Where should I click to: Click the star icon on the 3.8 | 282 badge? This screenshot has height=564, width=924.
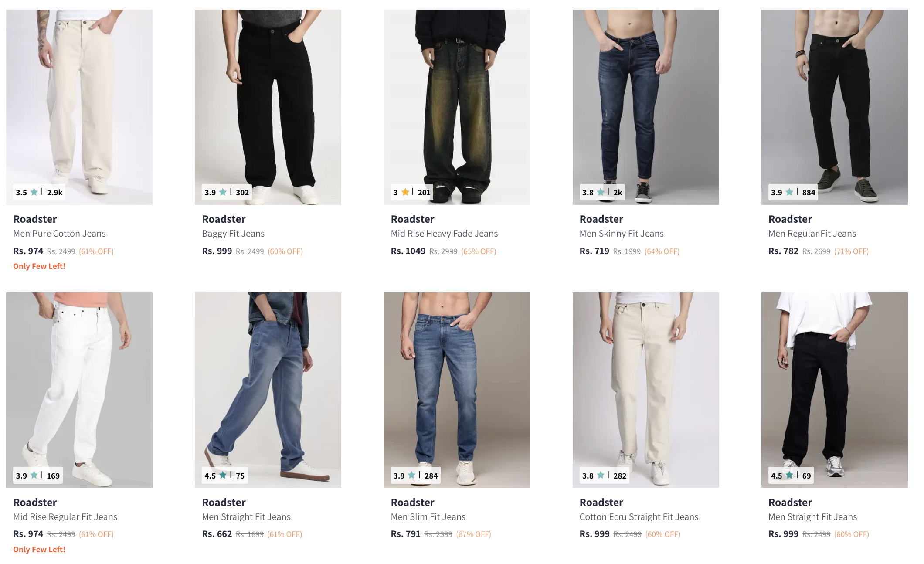(601, 475)
